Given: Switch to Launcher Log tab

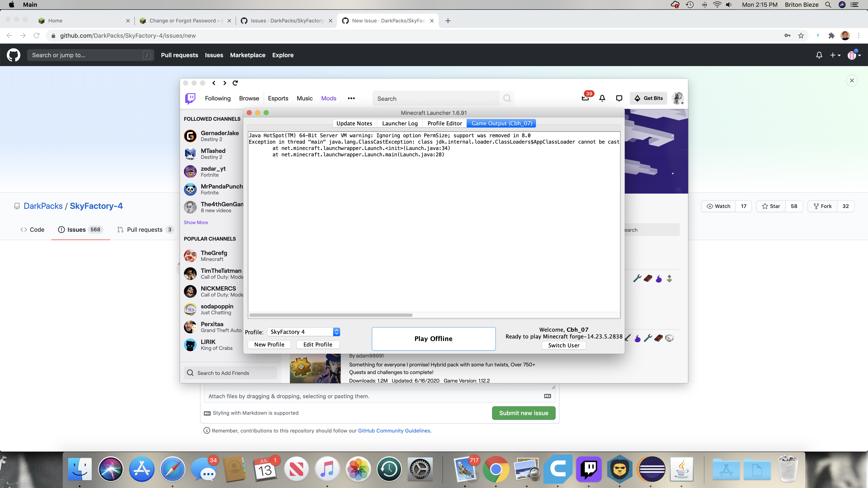Looking at the screenshot, I should tap(400, 123).
